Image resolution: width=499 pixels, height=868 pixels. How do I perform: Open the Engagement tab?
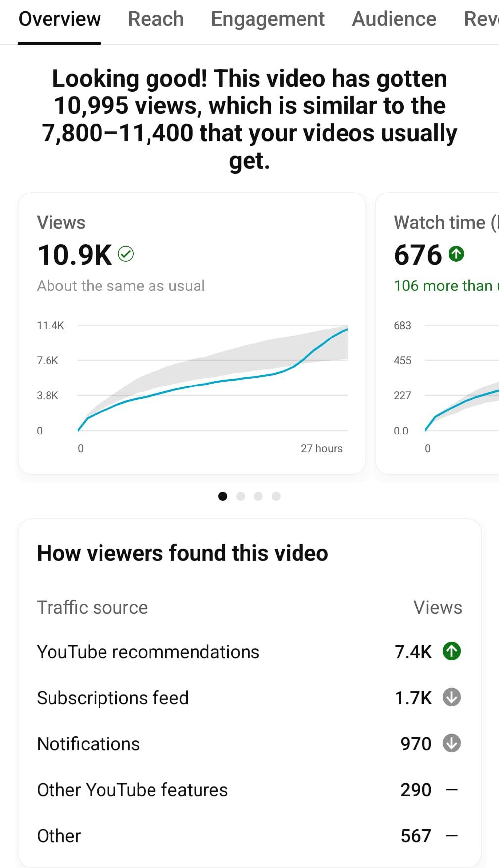(268, 19)
